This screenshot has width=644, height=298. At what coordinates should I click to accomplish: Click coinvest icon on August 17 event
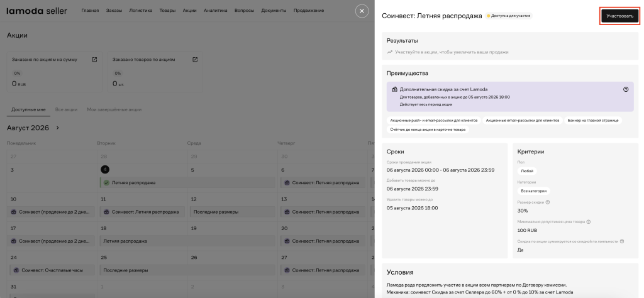point(15,241)
